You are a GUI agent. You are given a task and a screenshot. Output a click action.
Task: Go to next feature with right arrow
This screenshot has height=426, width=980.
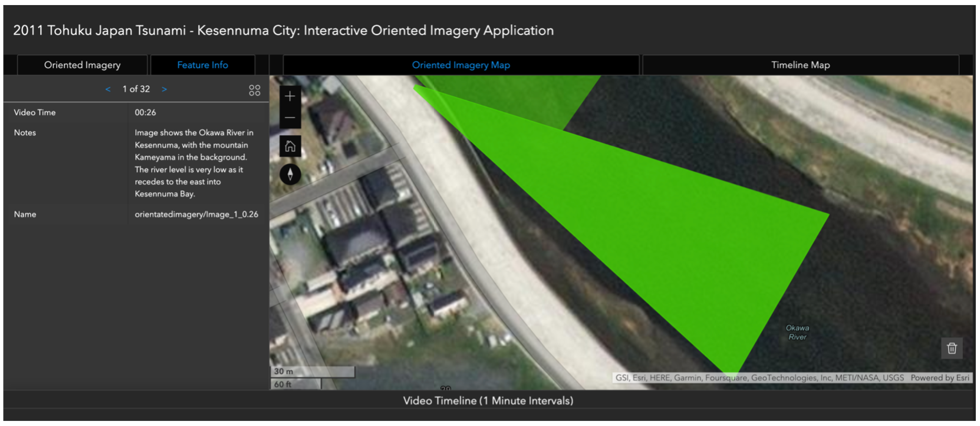164,89
